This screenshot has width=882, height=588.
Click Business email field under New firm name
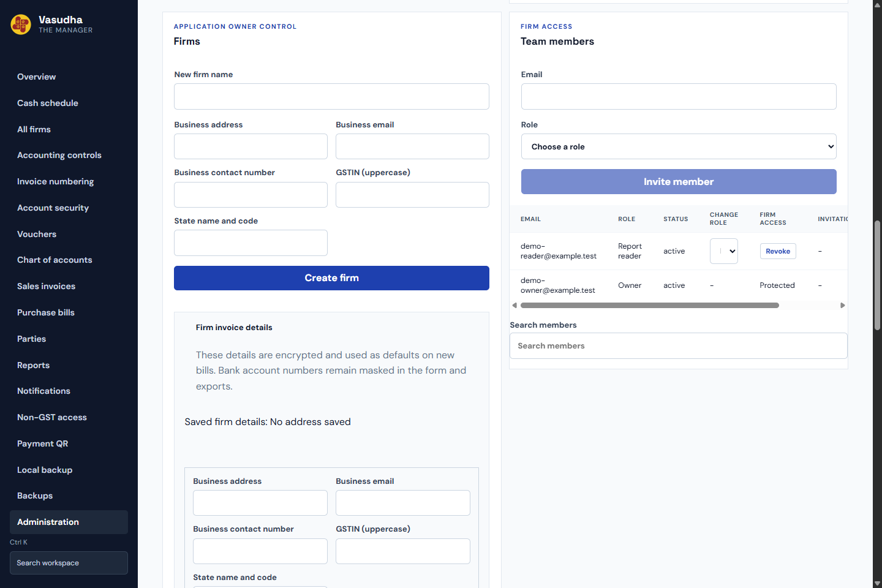click(x=412, y=146)
